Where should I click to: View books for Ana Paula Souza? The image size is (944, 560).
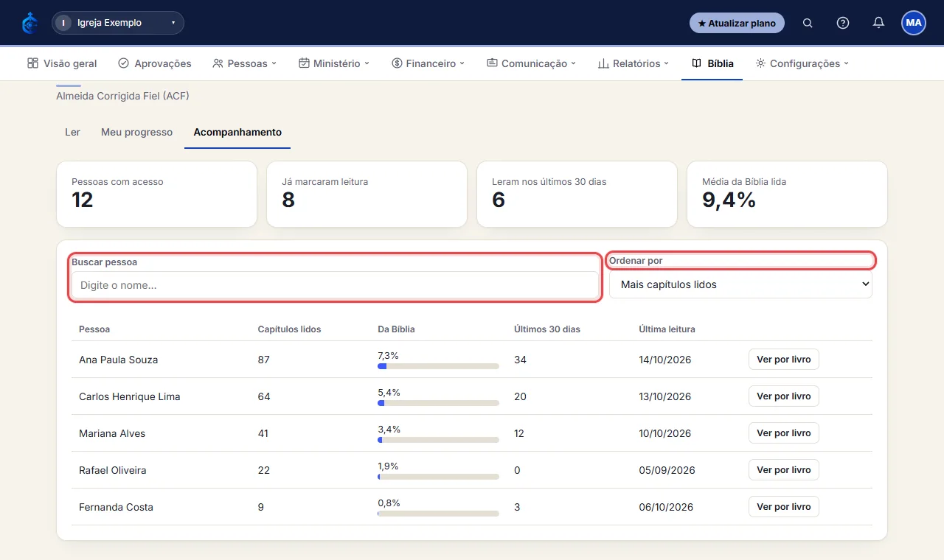click(x=784, y=360)
